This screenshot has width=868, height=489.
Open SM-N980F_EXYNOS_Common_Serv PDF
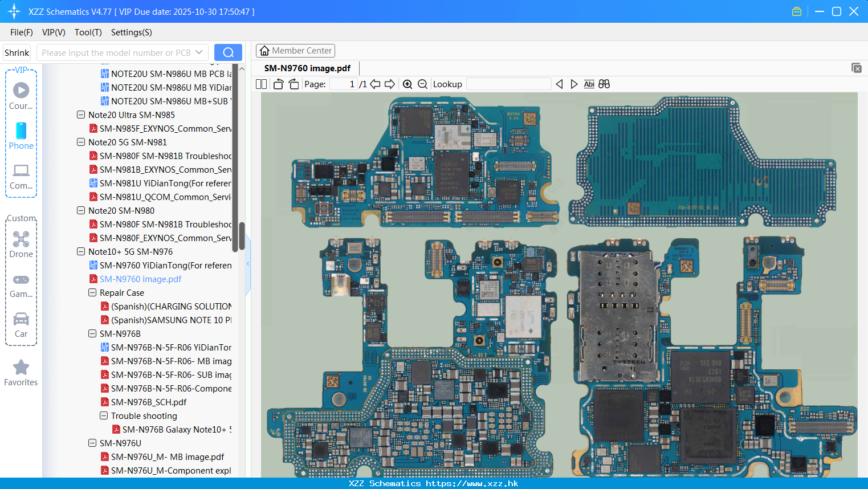(160, 238)
